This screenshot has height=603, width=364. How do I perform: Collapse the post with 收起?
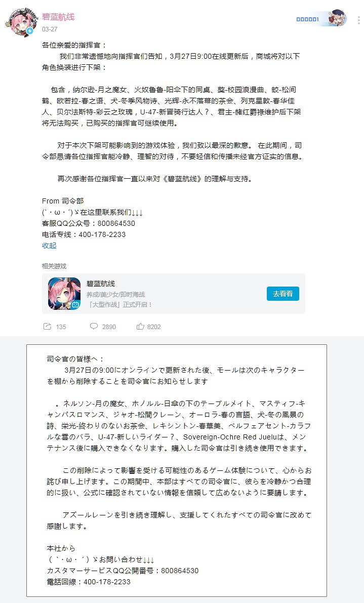coord(49,246)
